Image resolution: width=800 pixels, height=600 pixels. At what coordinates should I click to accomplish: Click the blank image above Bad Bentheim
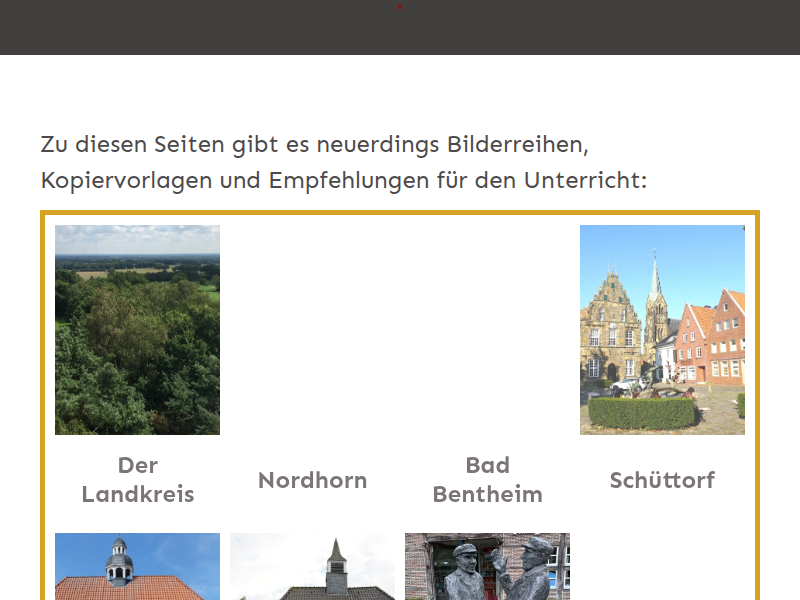(487, 329)
